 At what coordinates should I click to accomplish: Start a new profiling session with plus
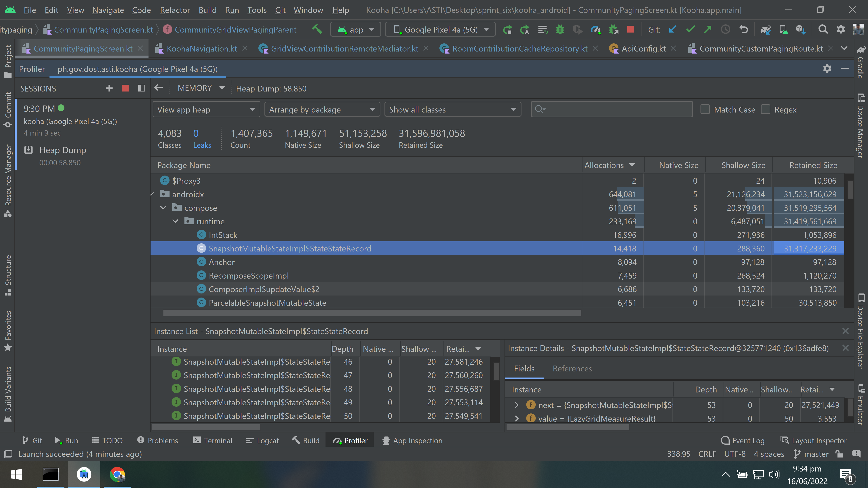pyautogui.click(x=109, y=88)
